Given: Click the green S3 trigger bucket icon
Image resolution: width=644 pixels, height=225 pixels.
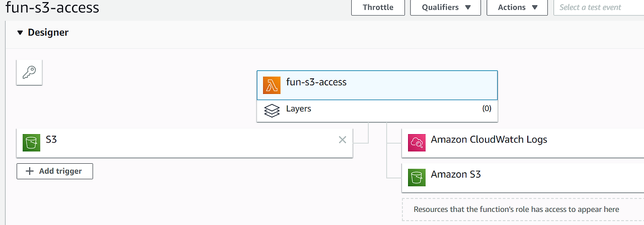Looking at the screenshot, I should 32,143.
